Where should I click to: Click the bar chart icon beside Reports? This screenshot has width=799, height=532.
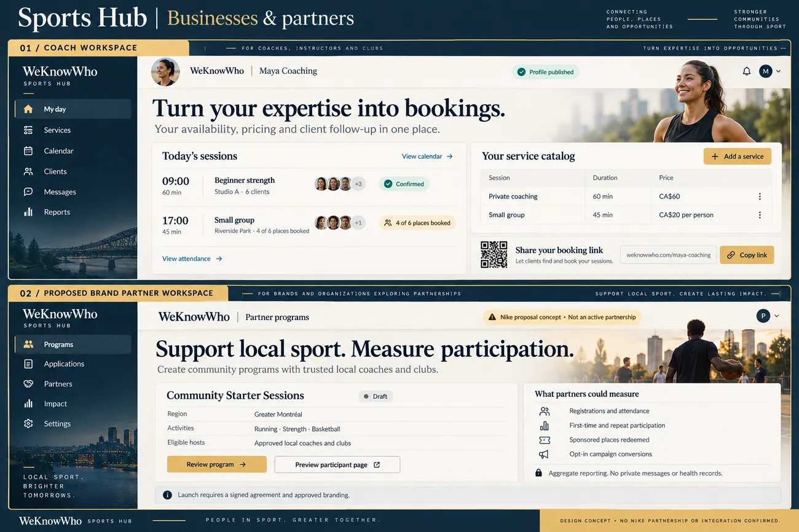pyautogui.click(x=28, y=212)
